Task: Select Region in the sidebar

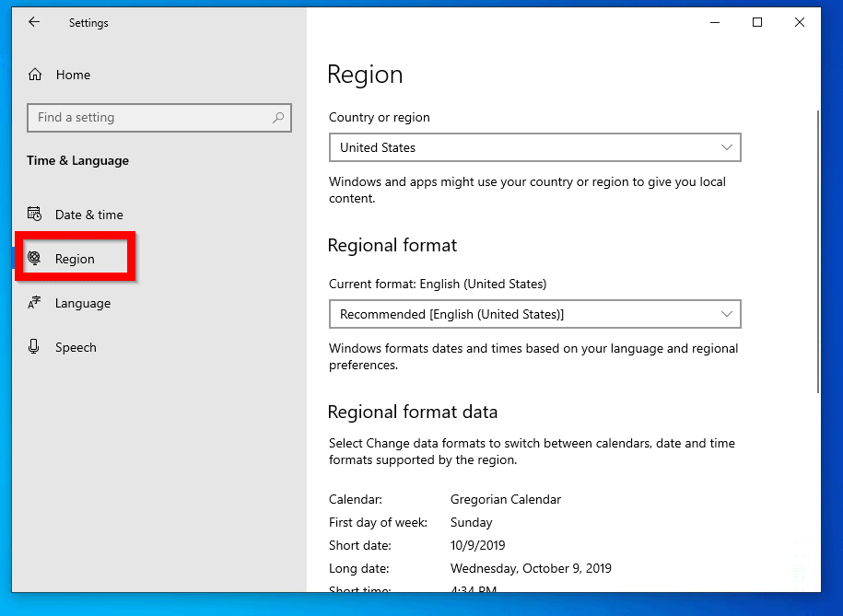Action: 76,259
